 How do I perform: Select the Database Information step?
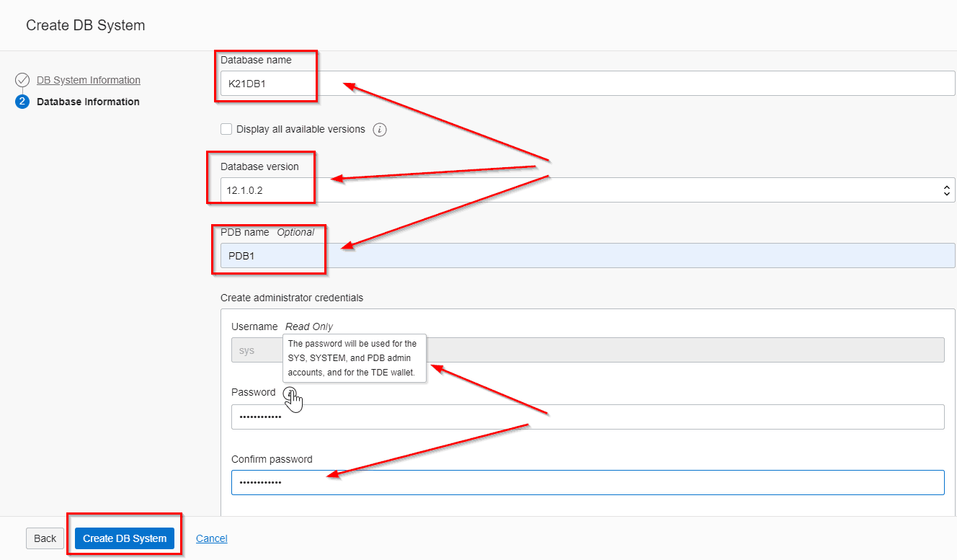(x=88, y=102)
